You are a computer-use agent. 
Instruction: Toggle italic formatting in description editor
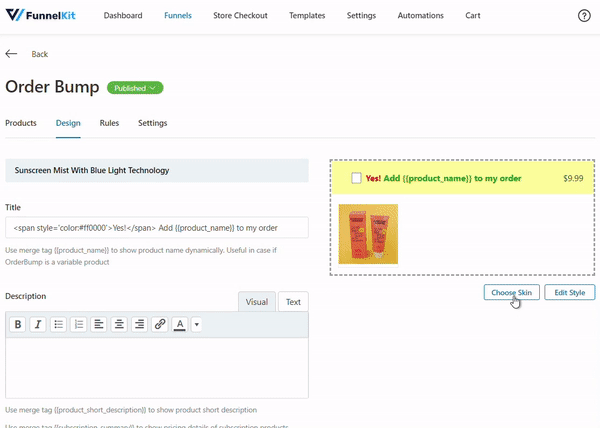38,324
